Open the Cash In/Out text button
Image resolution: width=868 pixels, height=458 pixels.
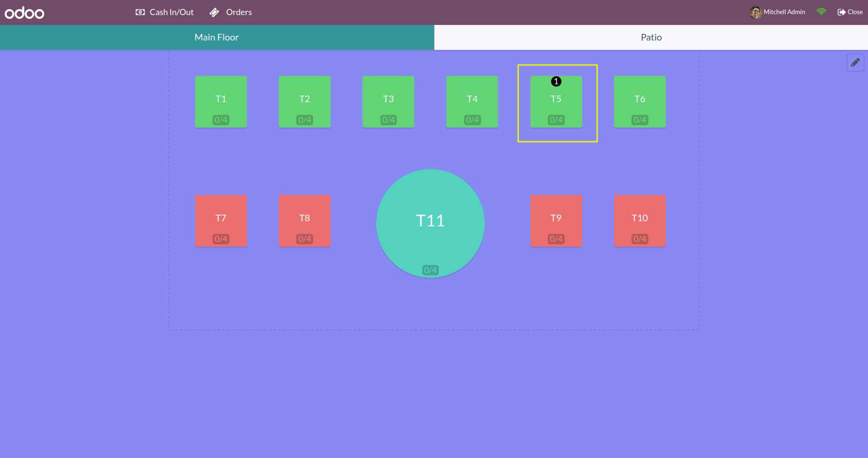tap(172, 12)
